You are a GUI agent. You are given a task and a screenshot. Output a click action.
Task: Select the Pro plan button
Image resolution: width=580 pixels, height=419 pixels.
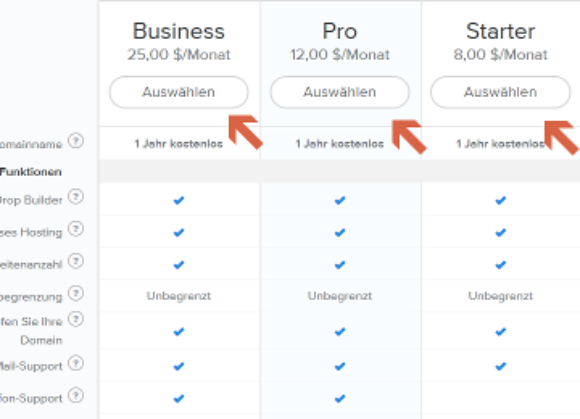(x=340, y=92)
